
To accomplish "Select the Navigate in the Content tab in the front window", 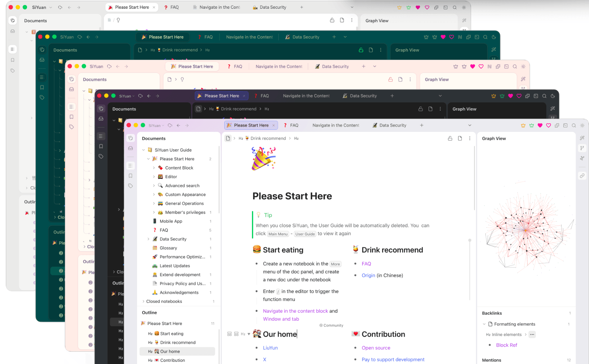I will (336, 125).
